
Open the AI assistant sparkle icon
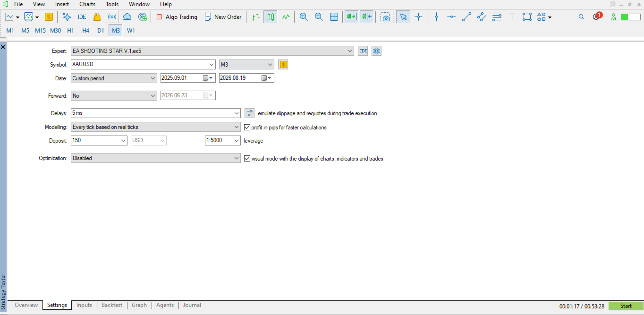67,17
